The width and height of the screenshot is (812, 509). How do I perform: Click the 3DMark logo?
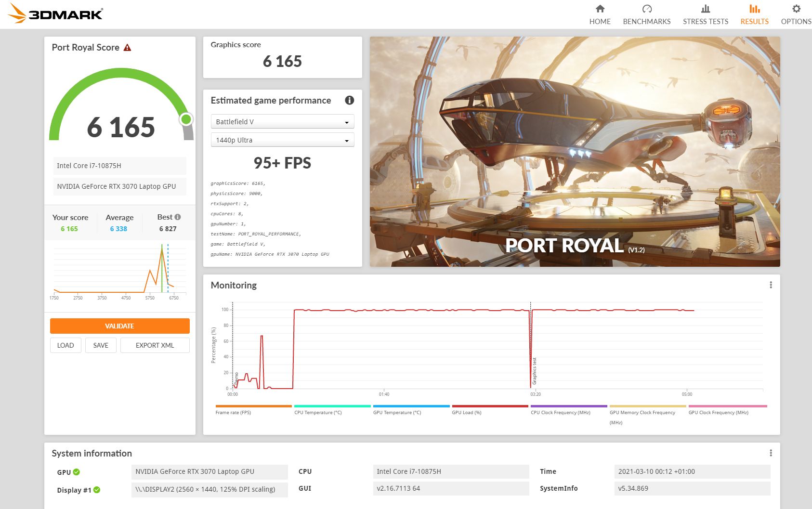point(55,13)
